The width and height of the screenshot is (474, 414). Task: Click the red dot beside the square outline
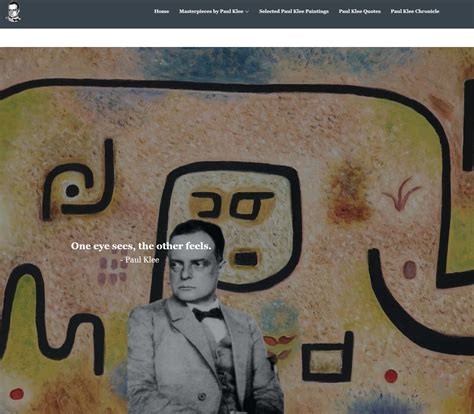(391, 376)
